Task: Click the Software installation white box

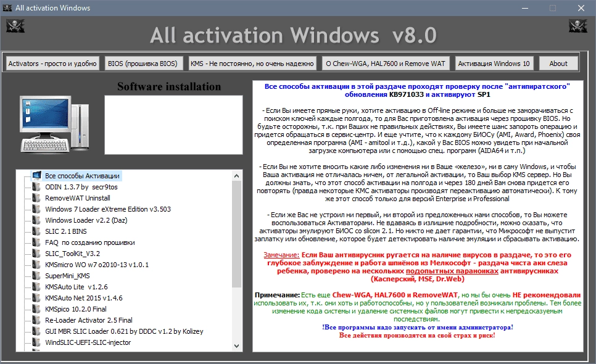Action: coord(173,125)
